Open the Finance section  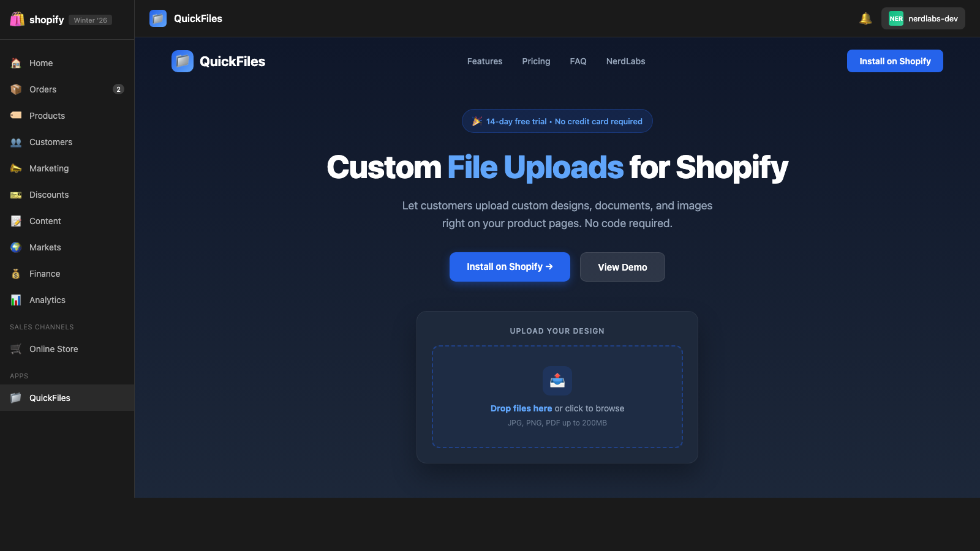coord(67,274)
